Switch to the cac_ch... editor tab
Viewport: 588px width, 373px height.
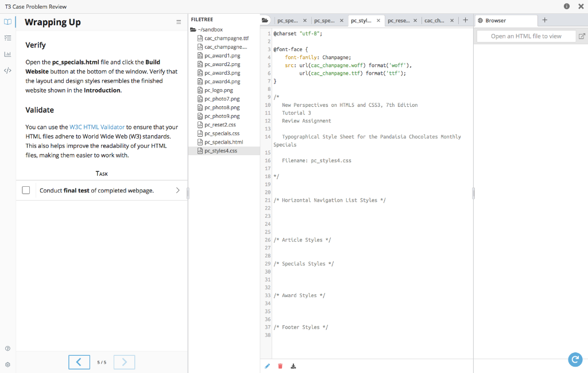click(x=434, y=21)
